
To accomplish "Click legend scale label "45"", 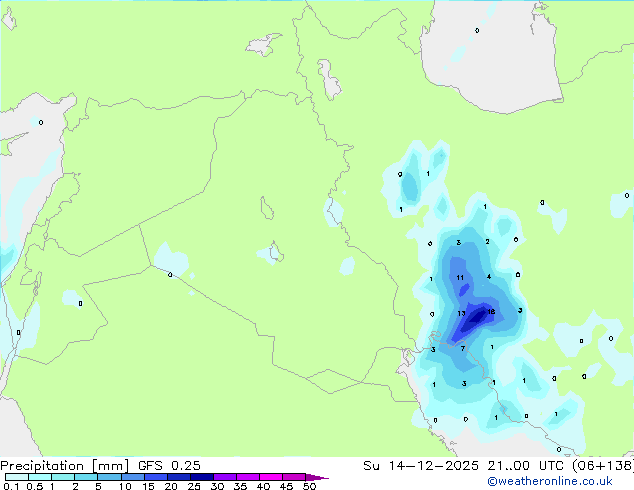I will click(286, 486).
